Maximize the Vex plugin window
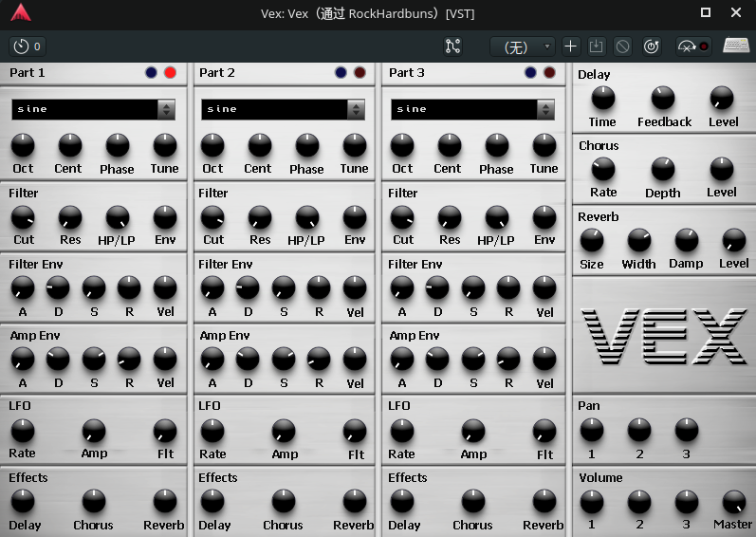The image size is (756, 537). 706,12
